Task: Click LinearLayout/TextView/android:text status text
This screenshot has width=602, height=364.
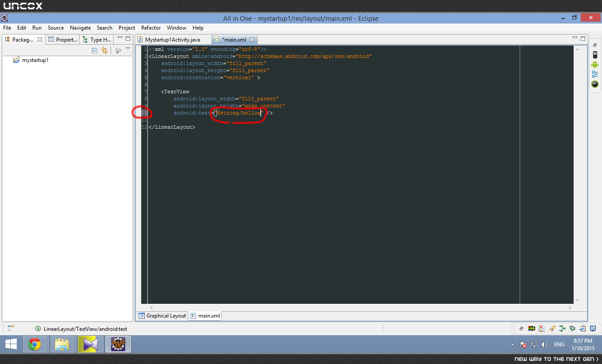Action: (x=85, y=329)
